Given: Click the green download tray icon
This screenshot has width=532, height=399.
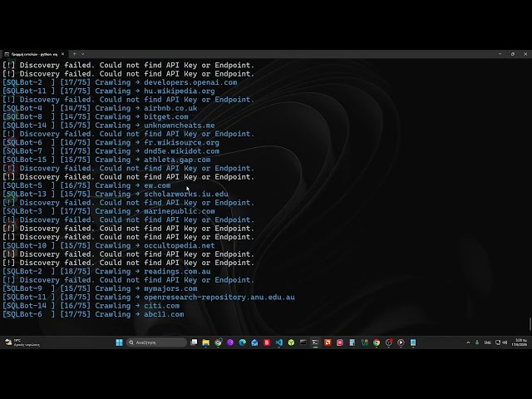Looking at the screenshot, I should point(477,342).
